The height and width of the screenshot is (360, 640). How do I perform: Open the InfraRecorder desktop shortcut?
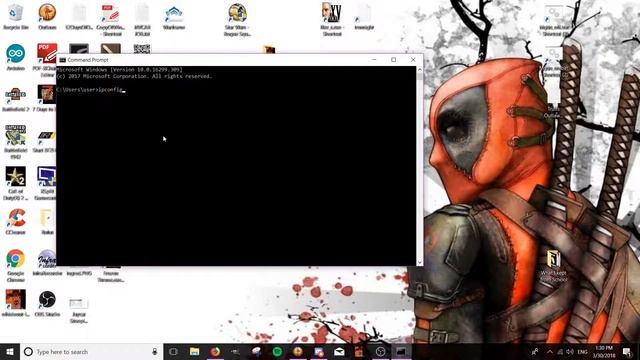click(47, 263)
